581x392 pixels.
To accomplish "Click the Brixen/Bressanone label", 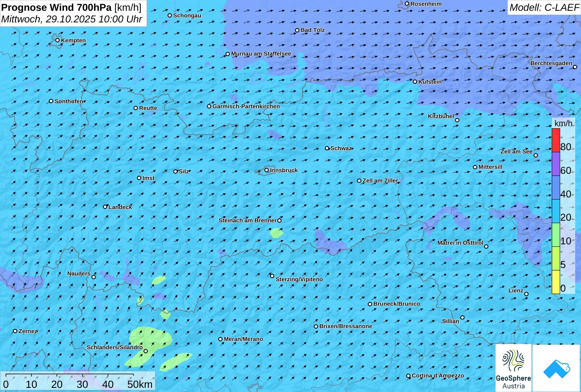I will pos(346,326).
